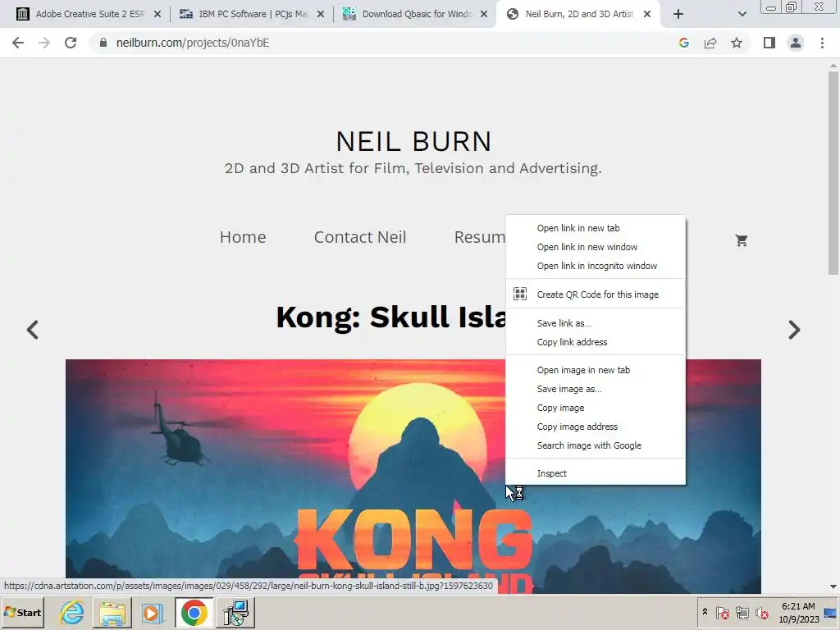Screen dimensions: 840x630
Task: Close the Download Qbasic tab
Action: [x=484, y=15]
